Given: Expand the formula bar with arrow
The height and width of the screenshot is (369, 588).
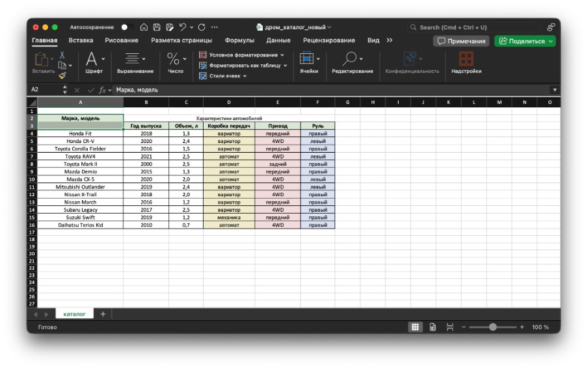Looking at the screenshot, I should coord(555,90).
